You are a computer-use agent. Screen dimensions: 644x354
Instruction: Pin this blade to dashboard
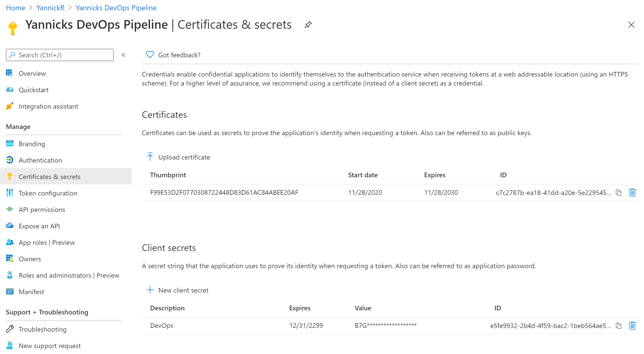tap(308, 25)
